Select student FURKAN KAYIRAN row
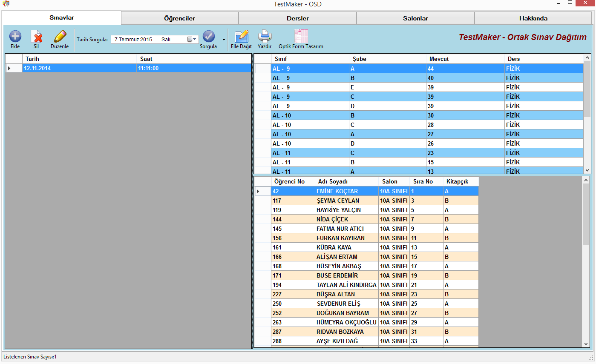The height and width of the screenshot is (364, 596). (x=340, y=238)
